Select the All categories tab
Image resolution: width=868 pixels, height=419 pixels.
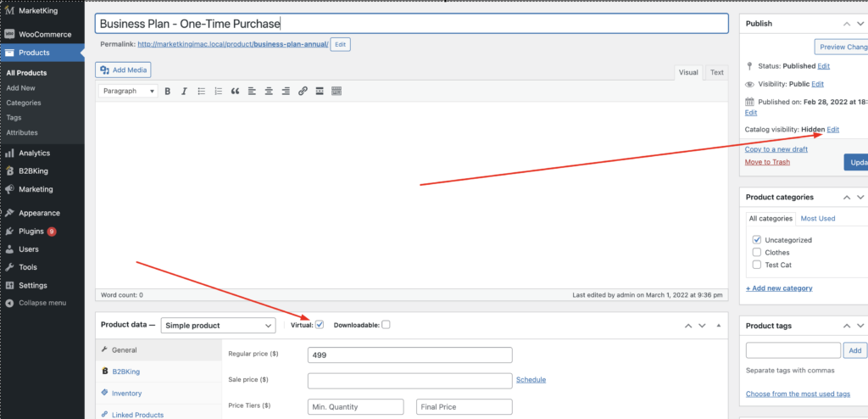coord(771,218)
